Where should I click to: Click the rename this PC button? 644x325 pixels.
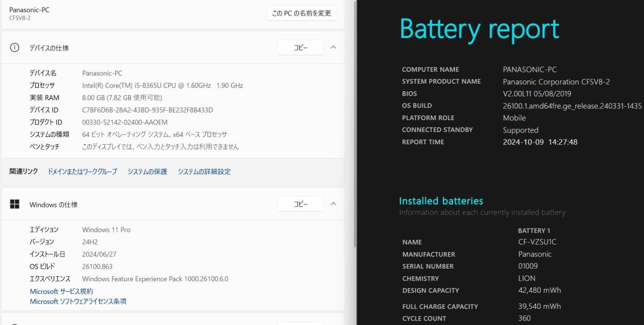click(x=302, y=13)
